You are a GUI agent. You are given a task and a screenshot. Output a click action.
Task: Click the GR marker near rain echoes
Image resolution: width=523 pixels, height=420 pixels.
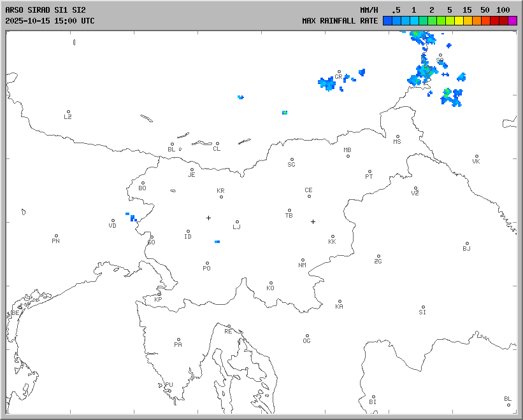339,72
